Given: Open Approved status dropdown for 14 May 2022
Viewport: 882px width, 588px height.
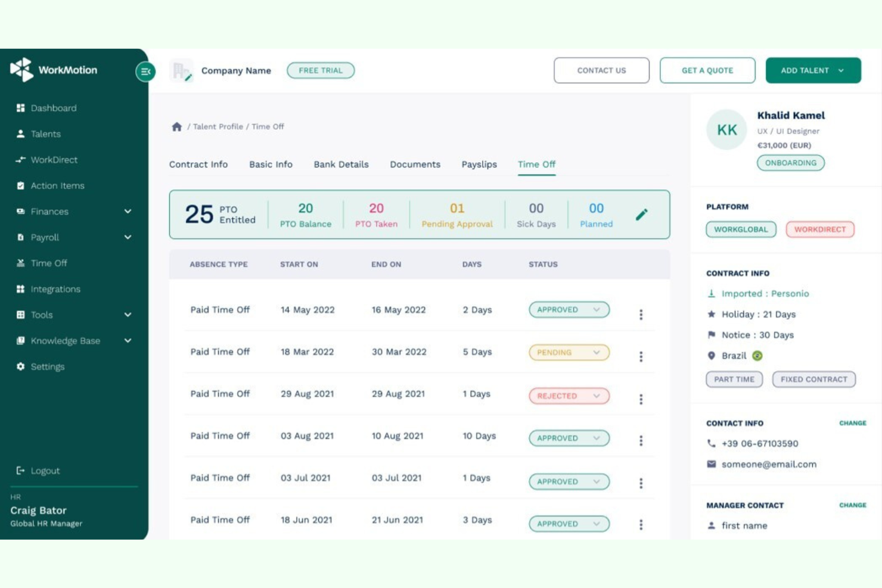Looking at the screenshot, I should point(569,310).
